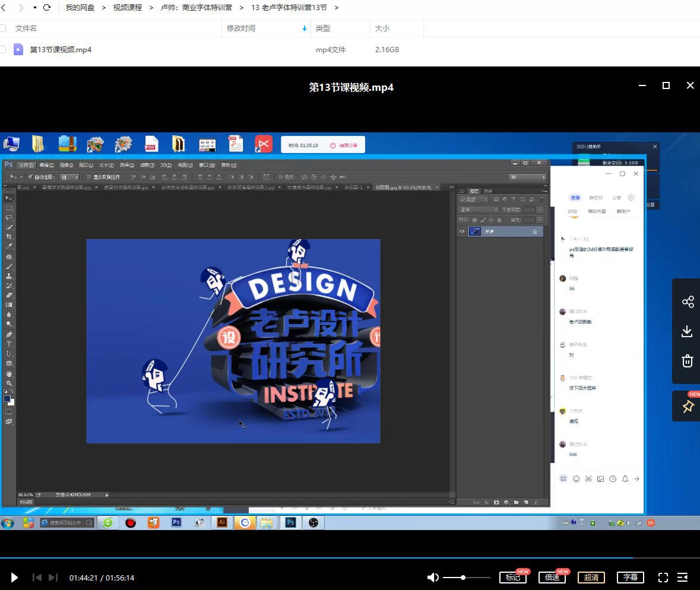700x590 pixels.
Task: Skip to the next video
Action: click(x=53, y=578)
